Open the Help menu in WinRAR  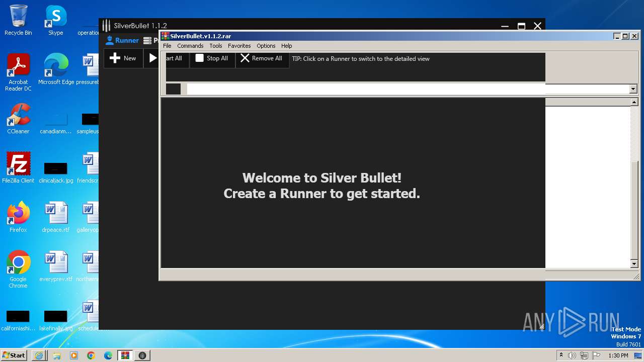click(286, 46)
